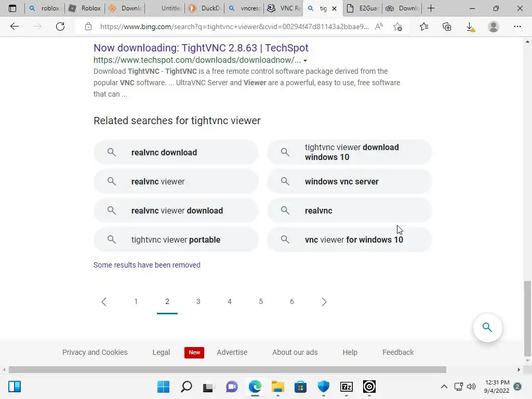This screenshot has height=399, width=532.
Task: Switch to the last Downlo tab
Action: click(403, 8)
